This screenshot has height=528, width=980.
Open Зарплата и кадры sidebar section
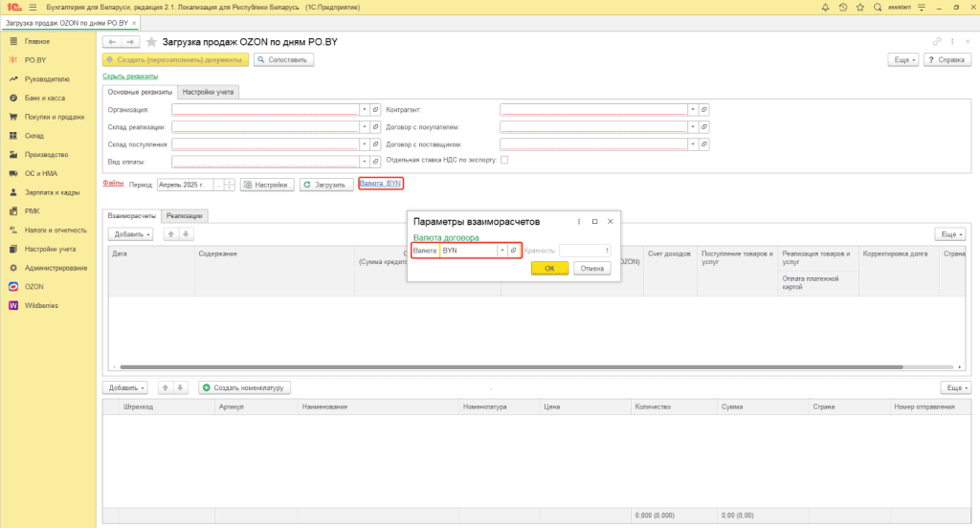click(x=52, y=192)
